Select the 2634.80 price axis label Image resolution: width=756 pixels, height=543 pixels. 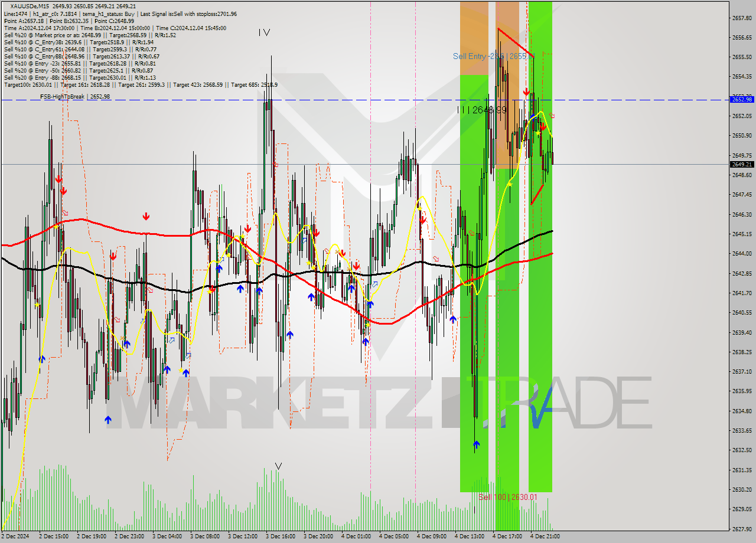point(741,411)
